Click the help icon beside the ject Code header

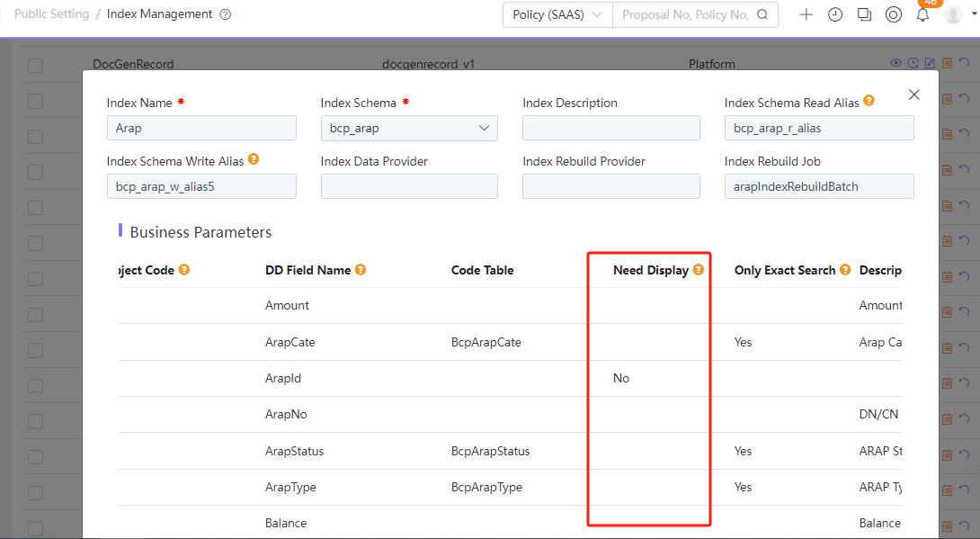tap(183, 270)
